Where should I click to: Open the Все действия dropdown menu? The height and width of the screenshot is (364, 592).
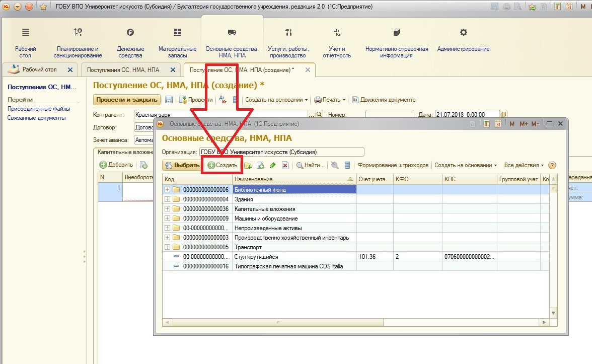[524, 165]
